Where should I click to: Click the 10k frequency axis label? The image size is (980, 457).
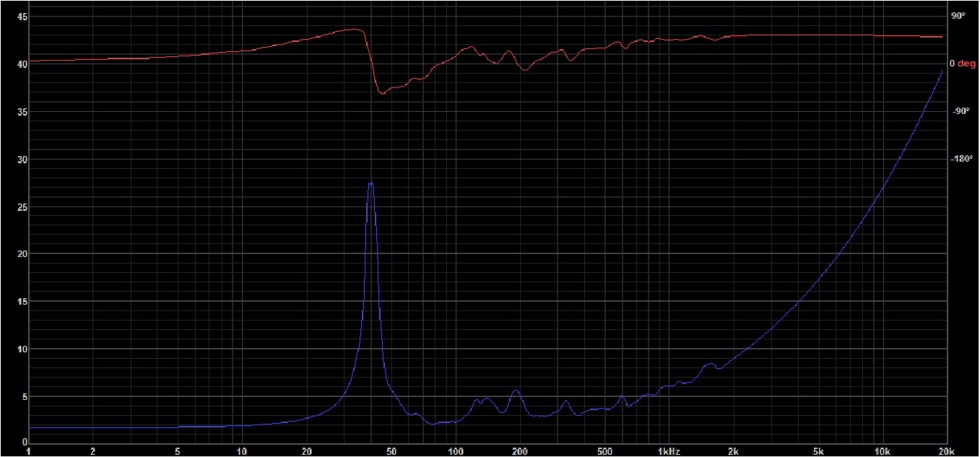(882, 451)
